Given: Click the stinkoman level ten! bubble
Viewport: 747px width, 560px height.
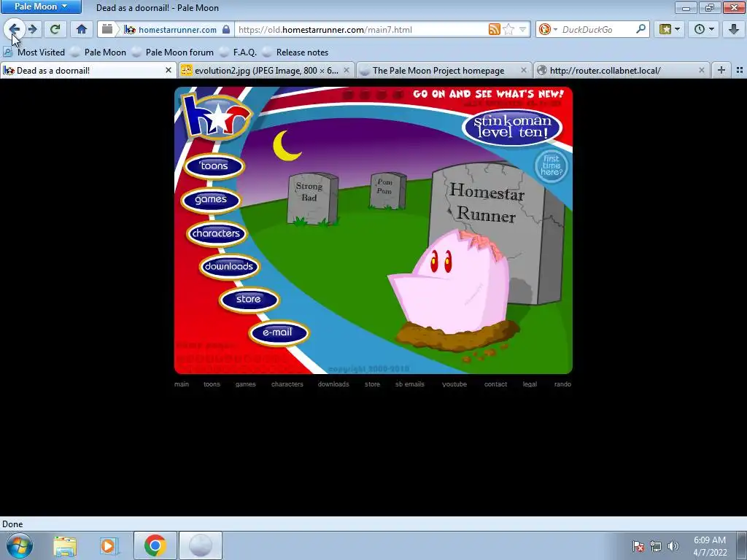Looking at the screenshot, I should click(512, 127).
